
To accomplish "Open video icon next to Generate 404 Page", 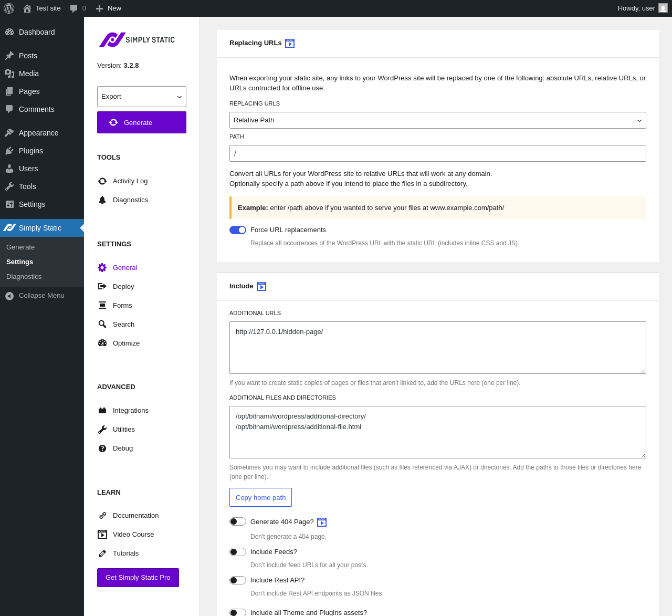I will (x=322, y=523).
